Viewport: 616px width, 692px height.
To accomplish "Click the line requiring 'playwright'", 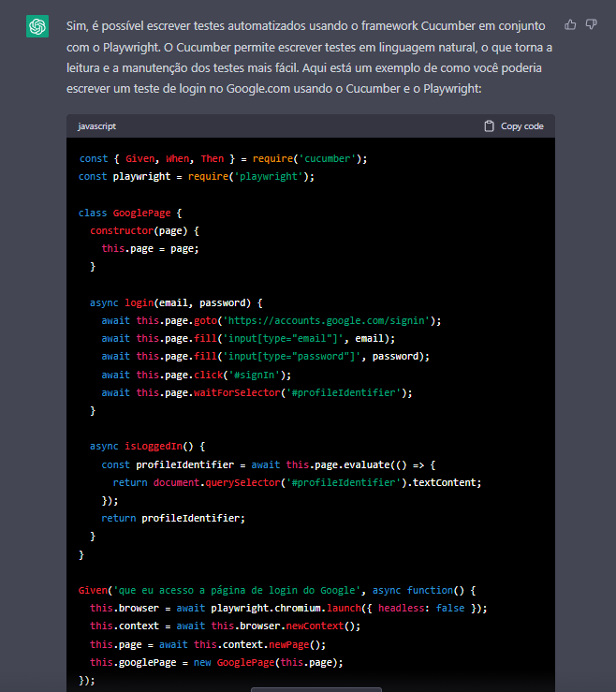I will [197, 177].
